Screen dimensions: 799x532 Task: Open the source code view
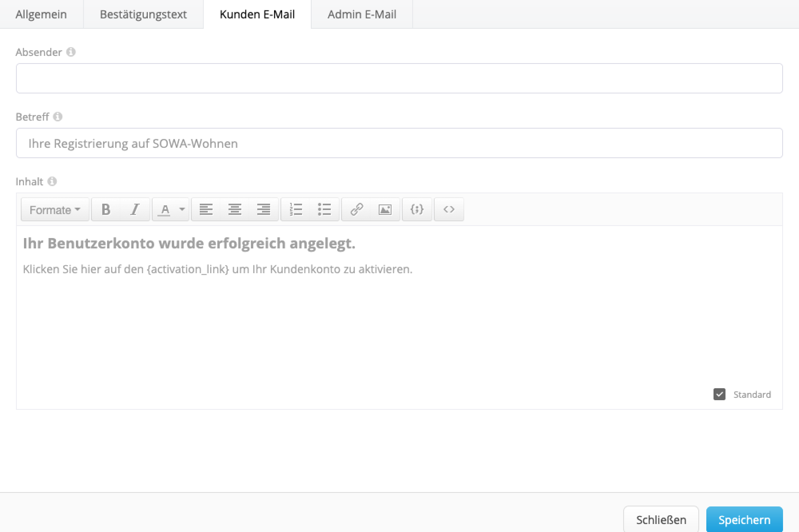(x=449, y=209)
